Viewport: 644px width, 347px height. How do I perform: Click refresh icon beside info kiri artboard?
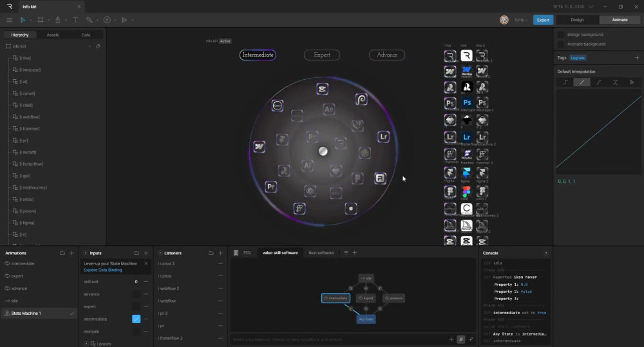tap(98, 46)
